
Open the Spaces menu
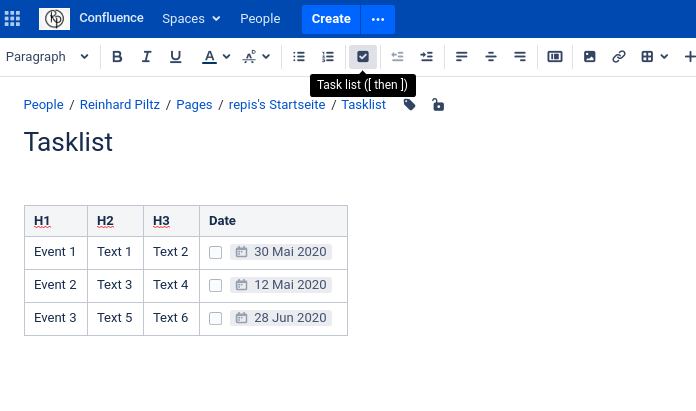(191, 19)
